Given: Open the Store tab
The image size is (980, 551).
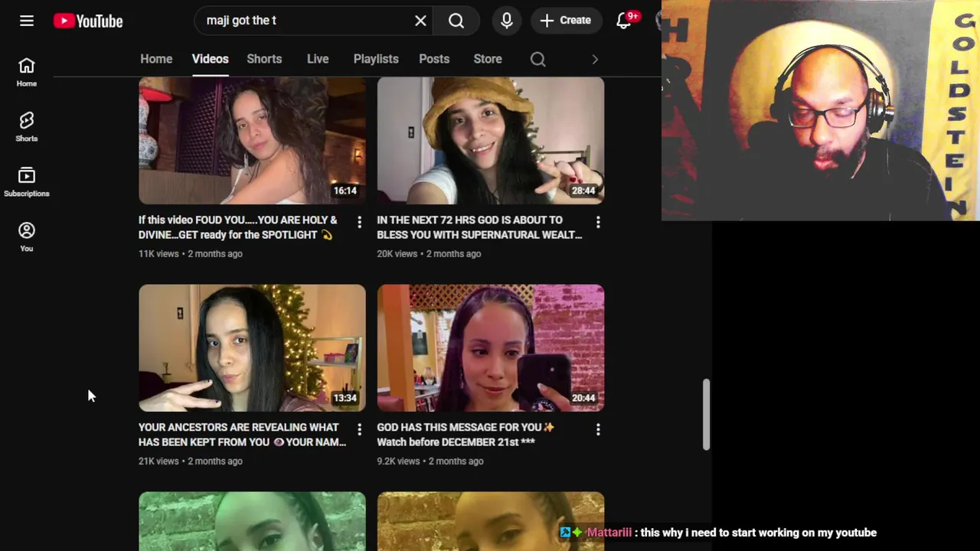Looking at the screenshot, I should [488, 59].
